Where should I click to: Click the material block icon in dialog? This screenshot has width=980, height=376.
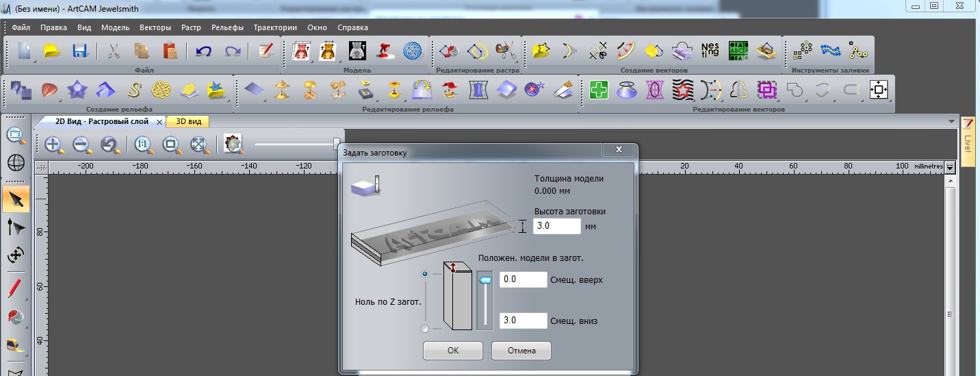(365, 186)
